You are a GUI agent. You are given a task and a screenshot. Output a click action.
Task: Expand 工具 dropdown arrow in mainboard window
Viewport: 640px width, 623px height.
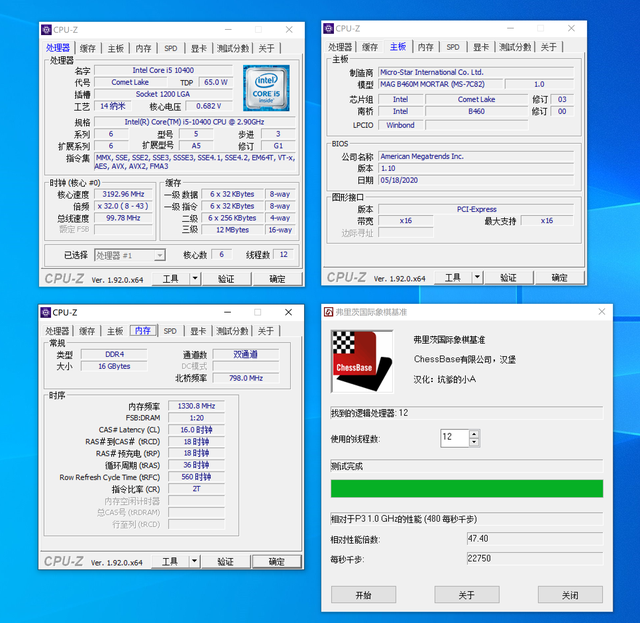point(477,277)
